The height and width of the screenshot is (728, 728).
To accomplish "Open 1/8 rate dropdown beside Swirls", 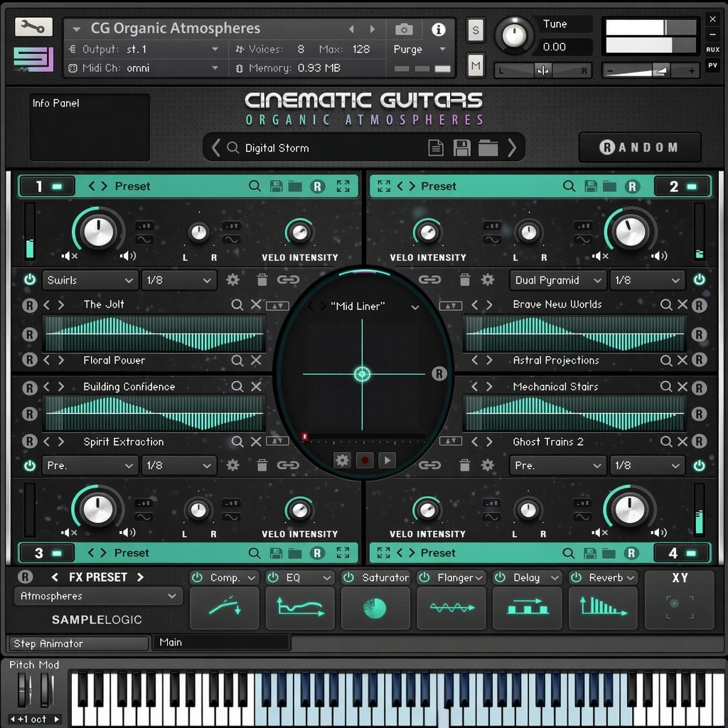I will [x=178, y=280].
